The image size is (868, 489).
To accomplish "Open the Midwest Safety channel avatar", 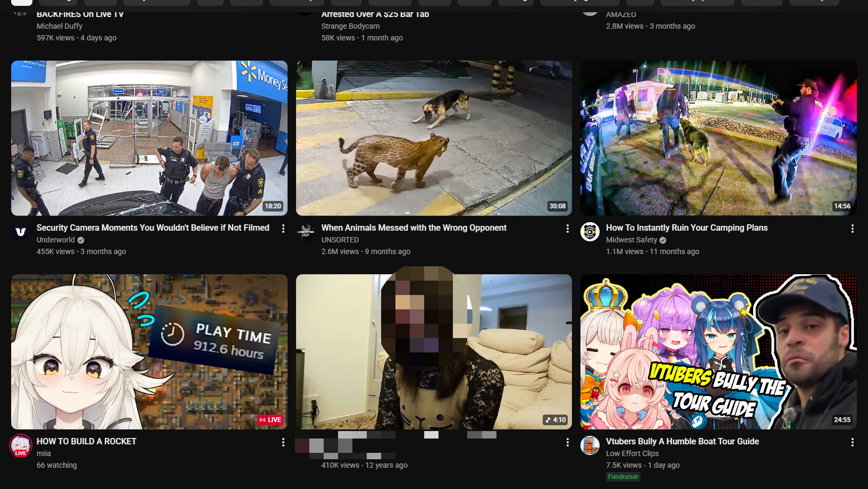I will pos(590,232).
